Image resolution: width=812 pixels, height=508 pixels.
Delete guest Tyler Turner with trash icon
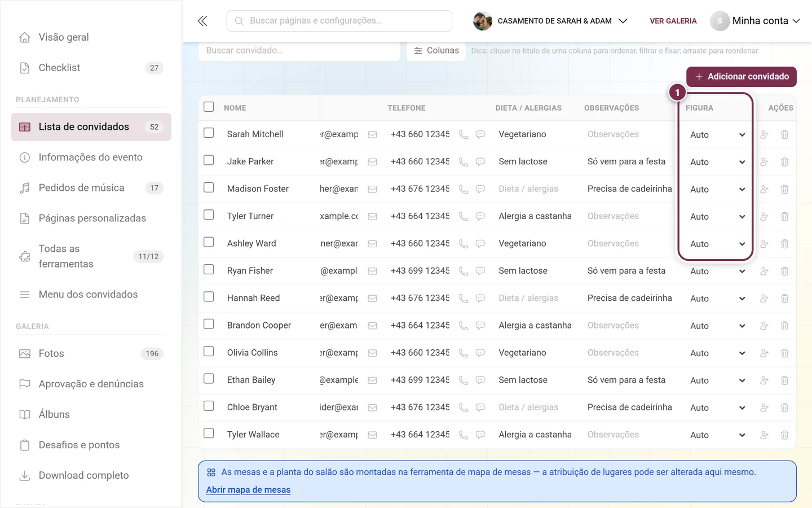pyautogui.click(x=784, y=217)
